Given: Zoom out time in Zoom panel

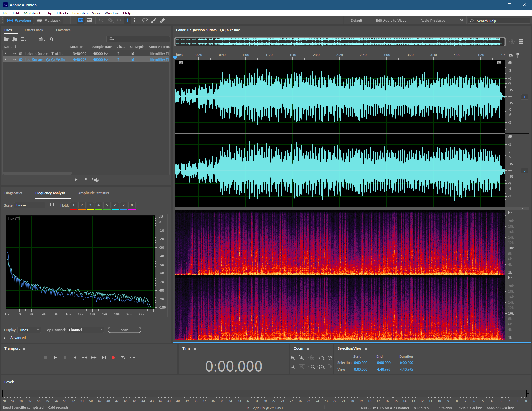Looking at the screenshot, I should click(302, 367).
